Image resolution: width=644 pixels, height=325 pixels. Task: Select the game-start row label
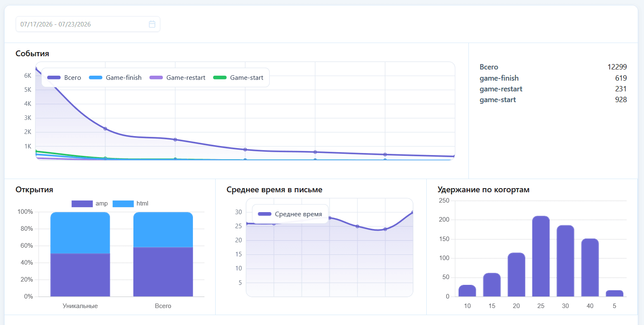coord(498,100)
